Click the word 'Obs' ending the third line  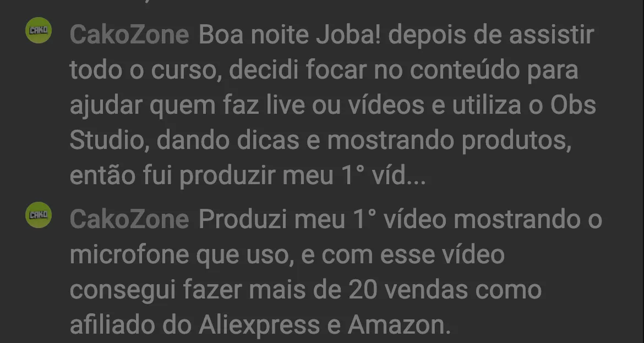pyautogui.click(x=573, y=106)
